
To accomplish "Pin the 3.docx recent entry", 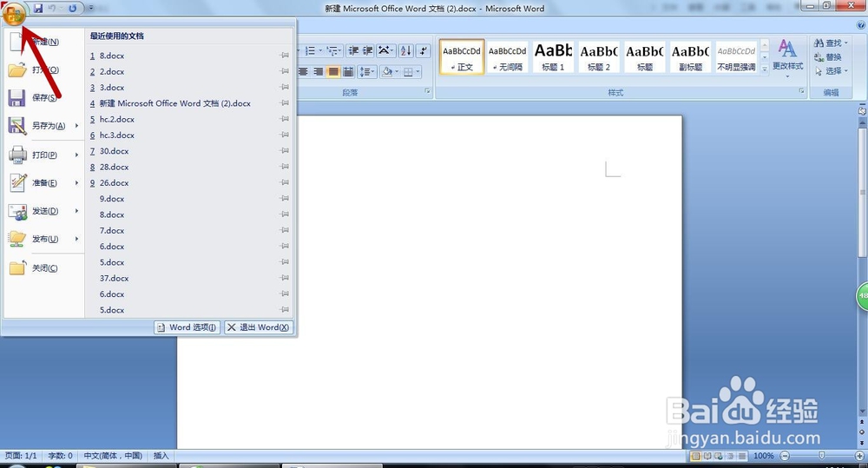I will click(x=285, y=87).
